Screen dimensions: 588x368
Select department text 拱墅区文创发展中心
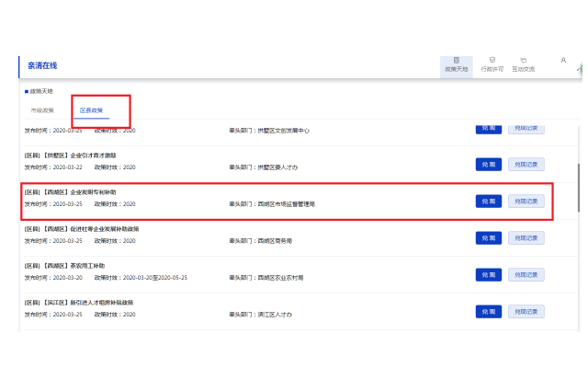pyautogui.click(x=284, y=131)
